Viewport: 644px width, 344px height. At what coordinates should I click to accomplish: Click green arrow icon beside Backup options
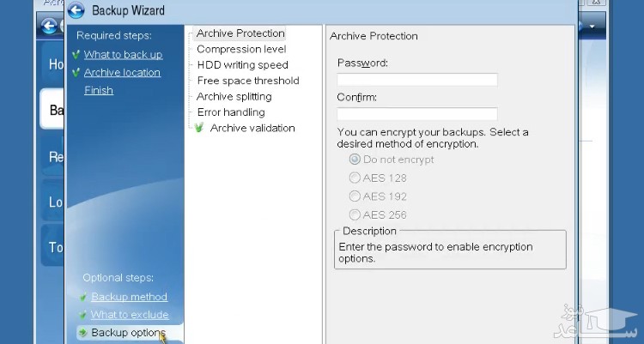click(x=82, y=333)
